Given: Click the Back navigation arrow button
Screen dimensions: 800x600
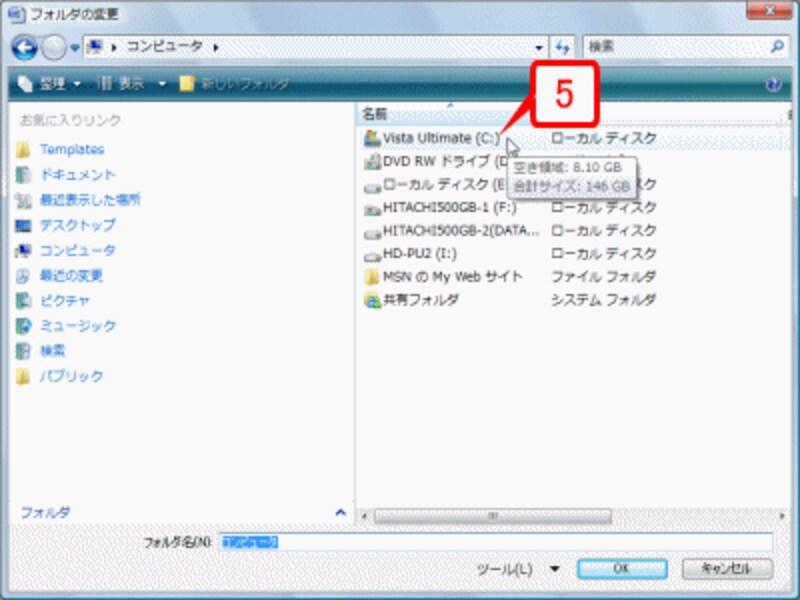Looking at the screenshot, I should [x=26, y=47].
